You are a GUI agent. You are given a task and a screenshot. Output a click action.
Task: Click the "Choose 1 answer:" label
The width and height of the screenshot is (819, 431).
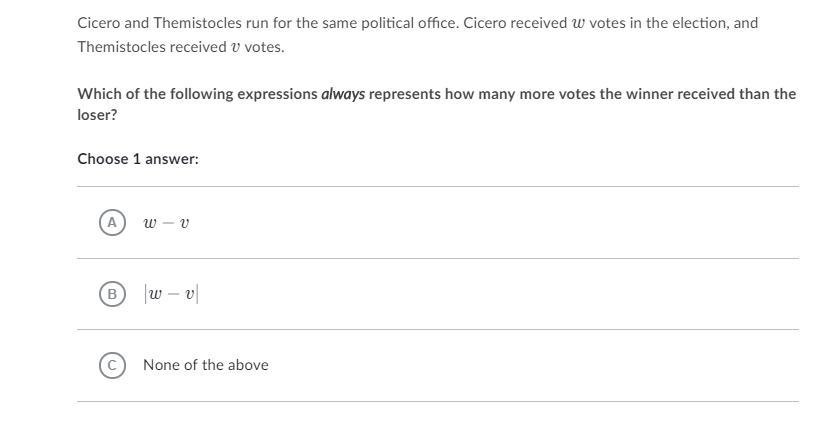pyautogui.click(x=138, y=159)
